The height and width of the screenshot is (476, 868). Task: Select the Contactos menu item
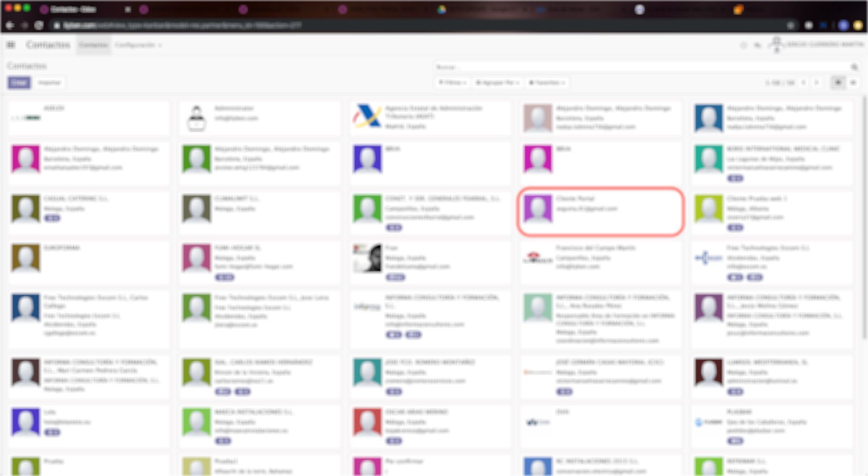[93, 45]
